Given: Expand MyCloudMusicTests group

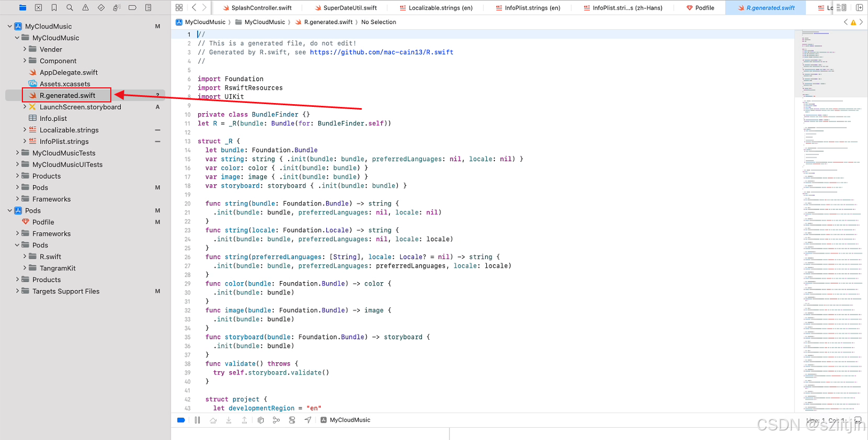Looking at the screenshot, I should (x=17, y=153).
